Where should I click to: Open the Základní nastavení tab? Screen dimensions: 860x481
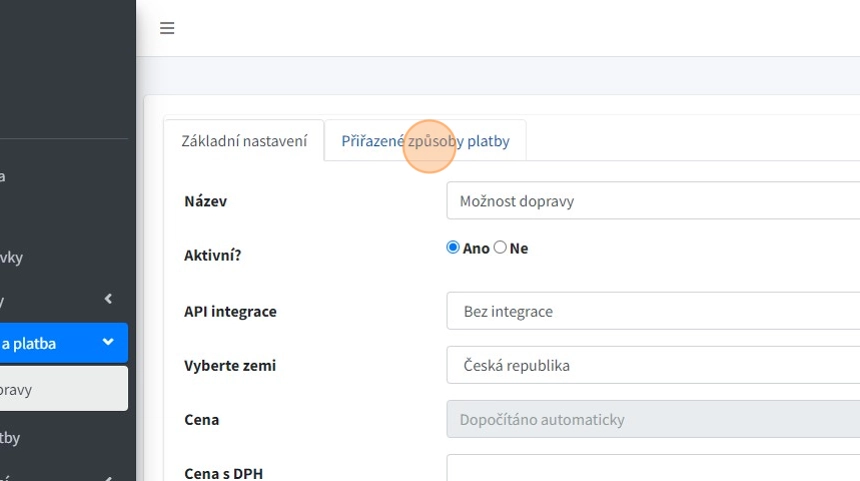[244, 141]
